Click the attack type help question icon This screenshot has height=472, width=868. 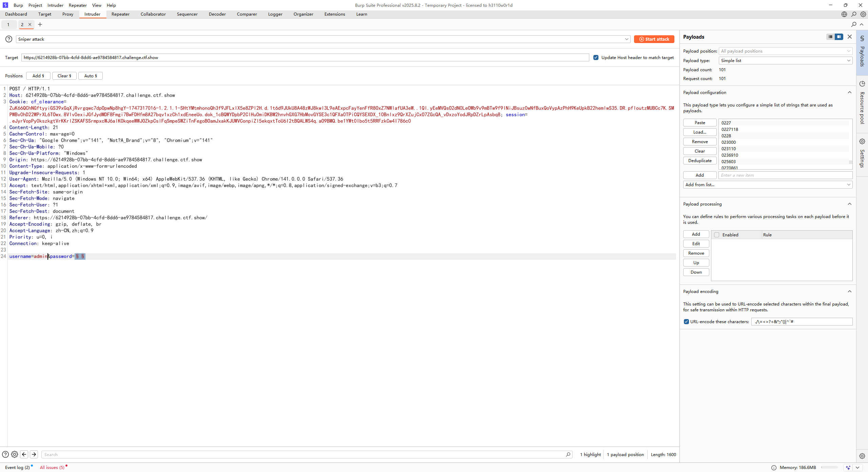tap(9, 39)
